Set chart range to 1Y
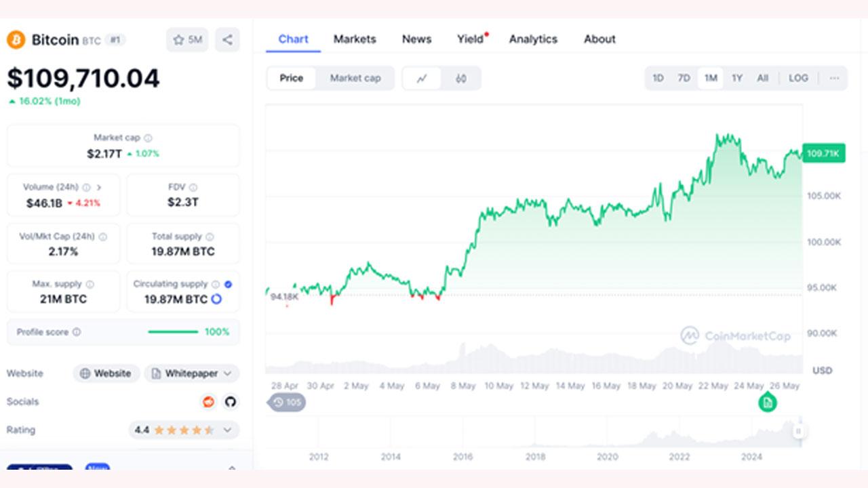 click(737, 78)
